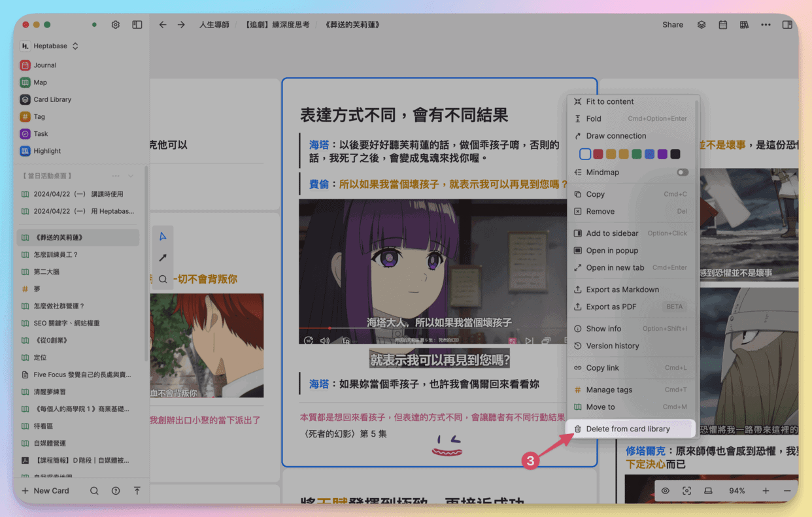Open the 【追劇】練深度思考 breadcrumb

click(x=277, y=25)
